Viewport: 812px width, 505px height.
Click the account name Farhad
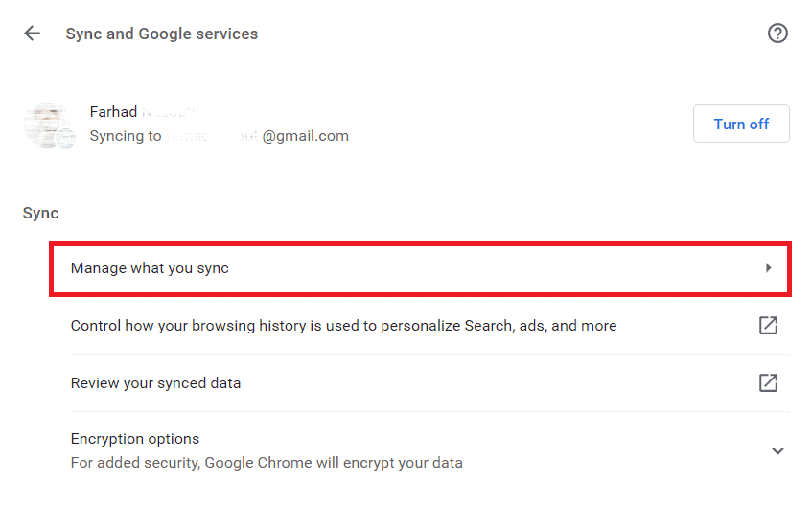pyautogui.click(x=113, y=112)
